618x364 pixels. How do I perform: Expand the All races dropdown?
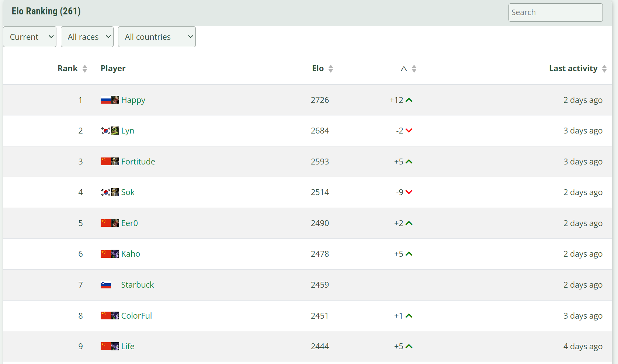pyautogui.click(x=87, y=37)
